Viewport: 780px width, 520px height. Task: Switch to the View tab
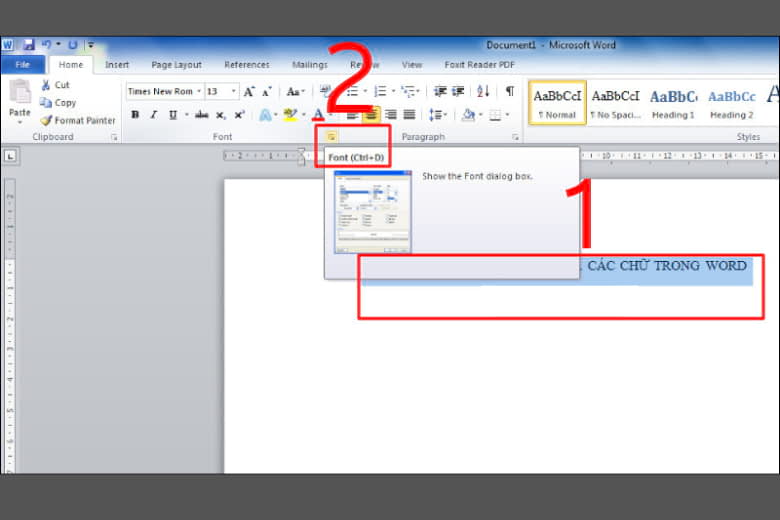[x=412, y=65]
